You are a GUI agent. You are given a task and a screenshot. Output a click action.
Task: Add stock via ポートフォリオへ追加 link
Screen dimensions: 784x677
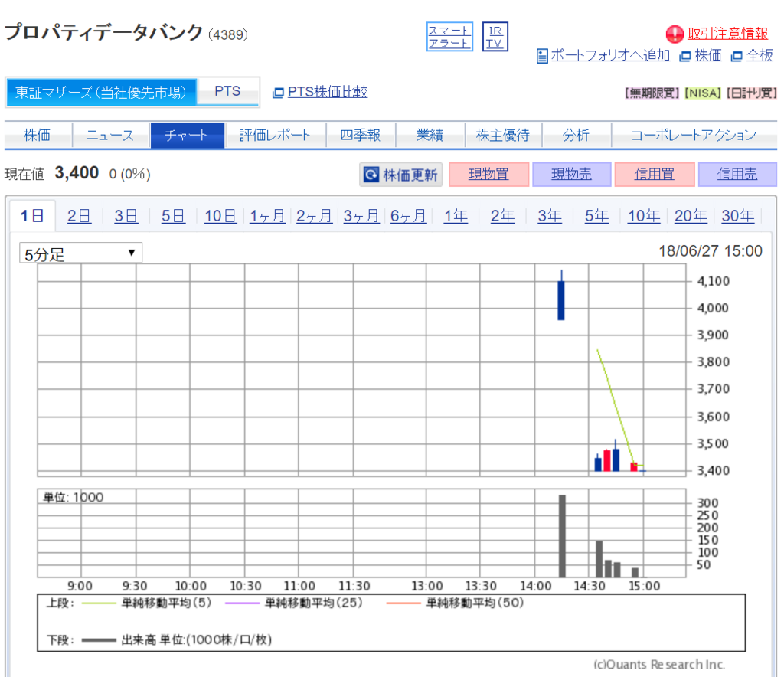coord(610,55)
